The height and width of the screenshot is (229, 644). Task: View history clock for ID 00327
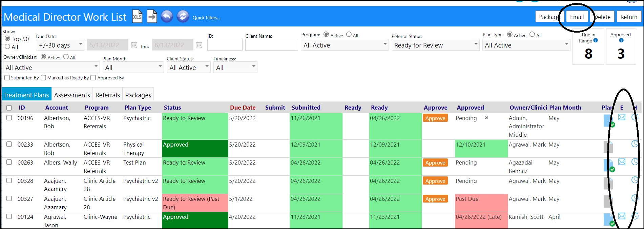(x=635, y=198)
